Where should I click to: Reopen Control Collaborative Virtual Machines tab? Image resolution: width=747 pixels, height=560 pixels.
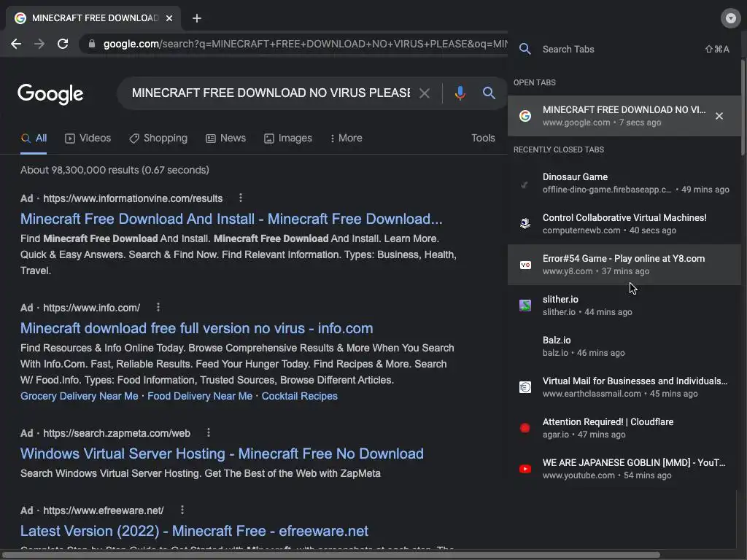click(624, 224)
